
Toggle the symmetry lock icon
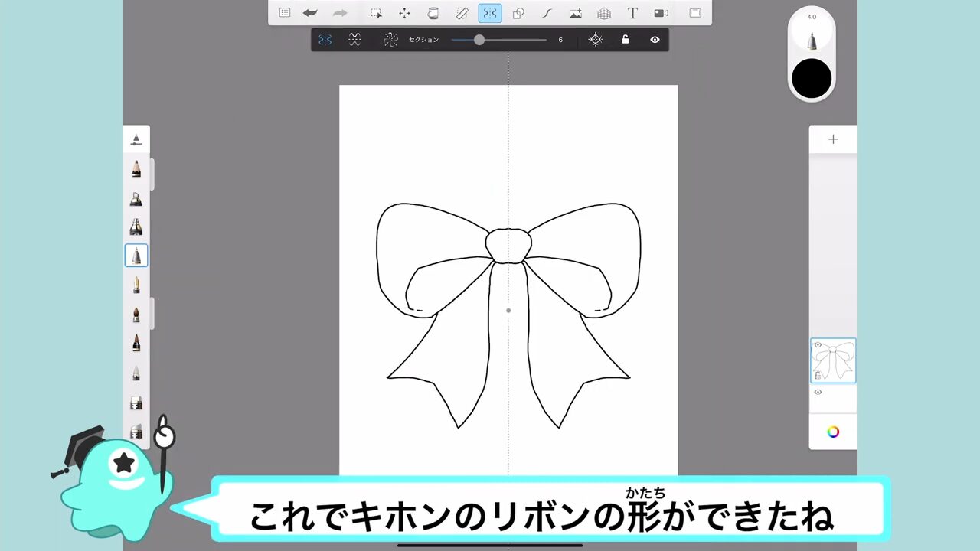click(x=626, y=40)
